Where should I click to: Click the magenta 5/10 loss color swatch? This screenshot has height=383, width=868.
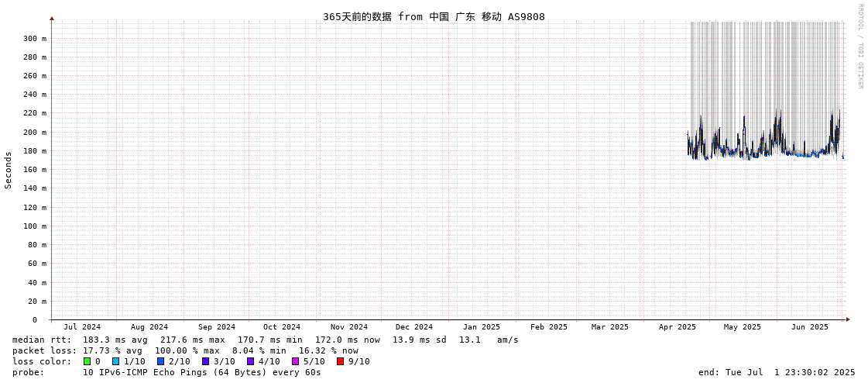[295, 361]
